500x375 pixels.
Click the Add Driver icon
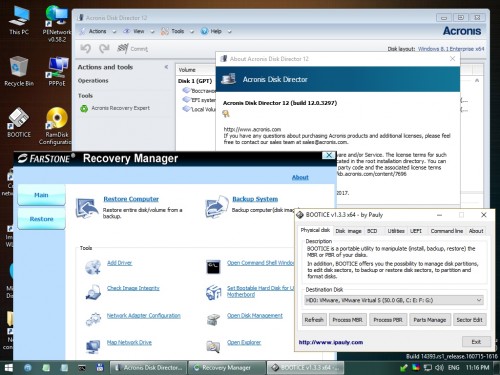coord(93,267)
